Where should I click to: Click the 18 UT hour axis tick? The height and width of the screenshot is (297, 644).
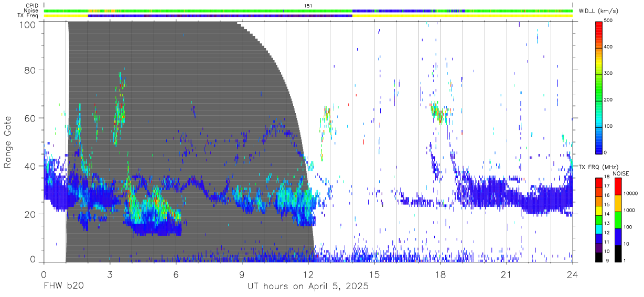441,274
